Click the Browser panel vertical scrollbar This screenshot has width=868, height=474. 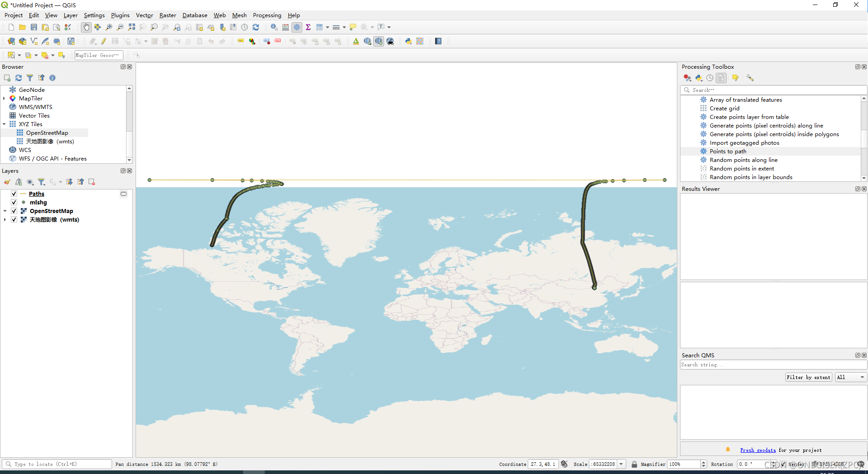click(x=129, y=124)
